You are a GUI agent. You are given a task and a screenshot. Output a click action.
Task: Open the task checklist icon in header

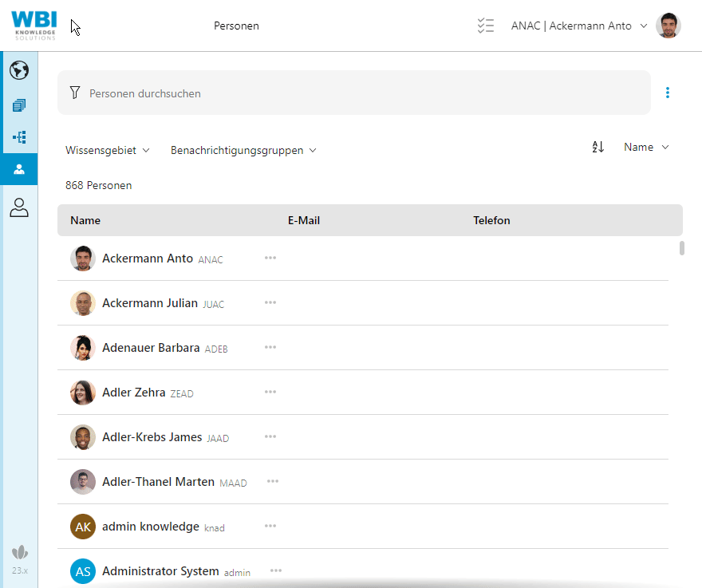click(486, 26)
